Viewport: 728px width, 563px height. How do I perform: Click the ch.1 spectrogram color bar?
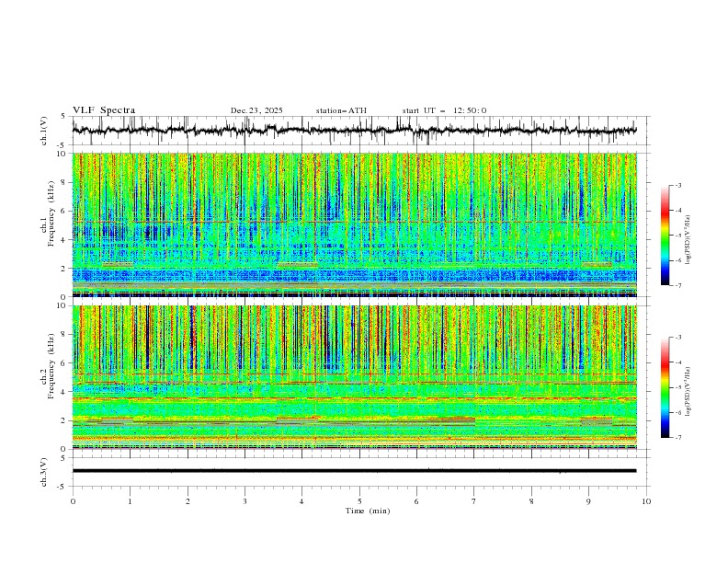click(x=665, y=236)
